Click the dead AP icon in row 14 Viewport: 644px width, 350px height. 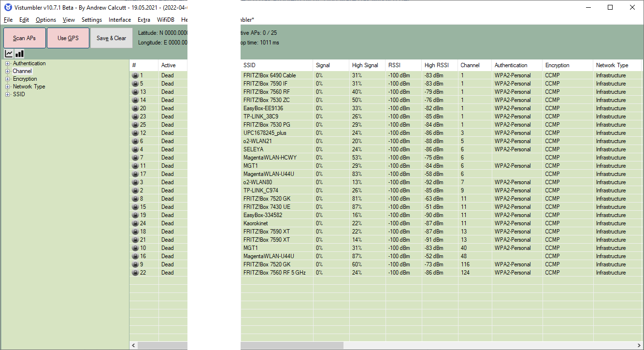tap(135, 100)
